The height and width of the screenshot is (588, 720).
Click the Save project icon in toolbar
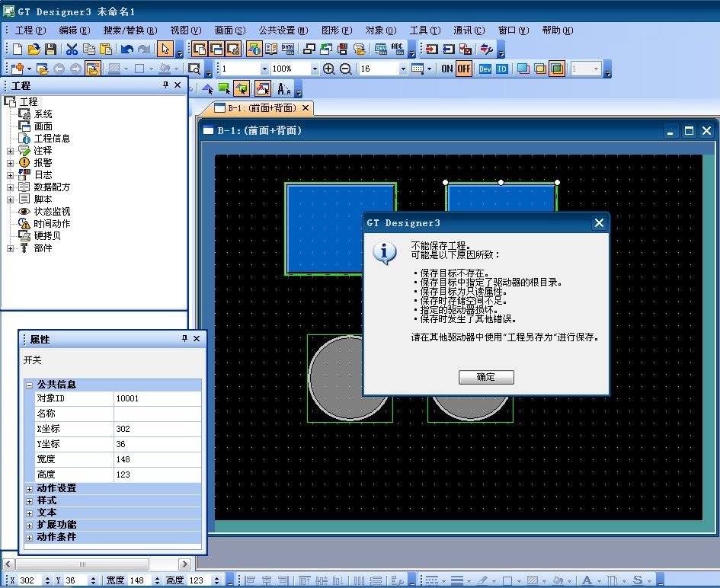click(x=50, y=50)
